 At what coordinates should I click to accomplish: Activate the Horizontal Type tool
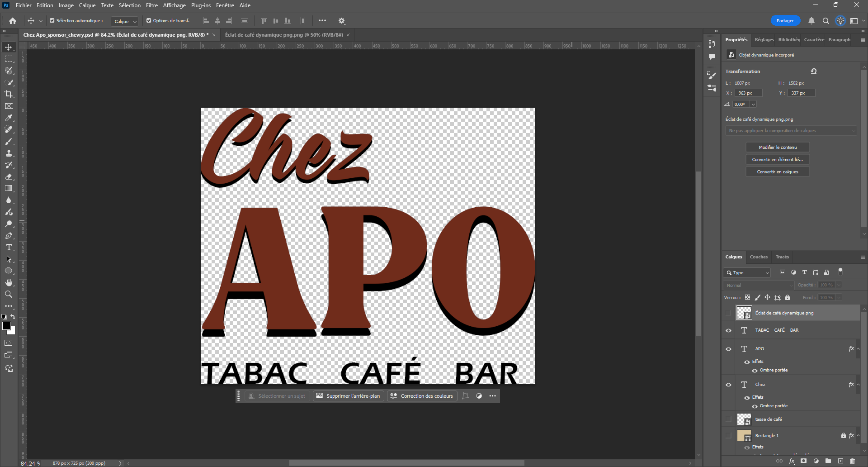pyautogui.click(x=9, y=247)
